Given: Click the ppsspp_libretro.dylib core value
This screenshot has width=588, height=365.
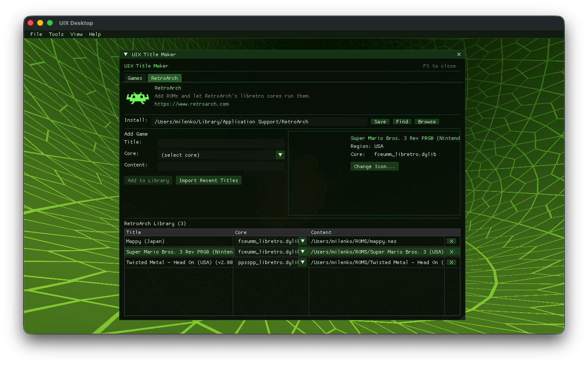Looking at the screenshot, I should click(268, 262).
